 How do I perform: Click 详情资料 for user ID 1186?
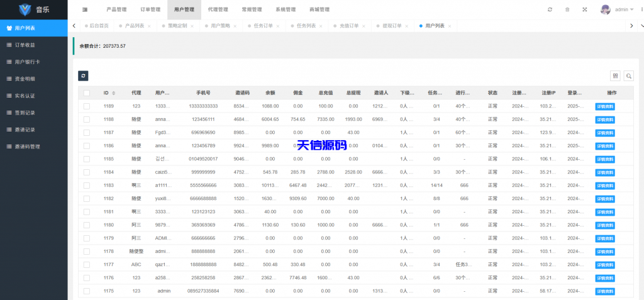[x=605, y=147]
